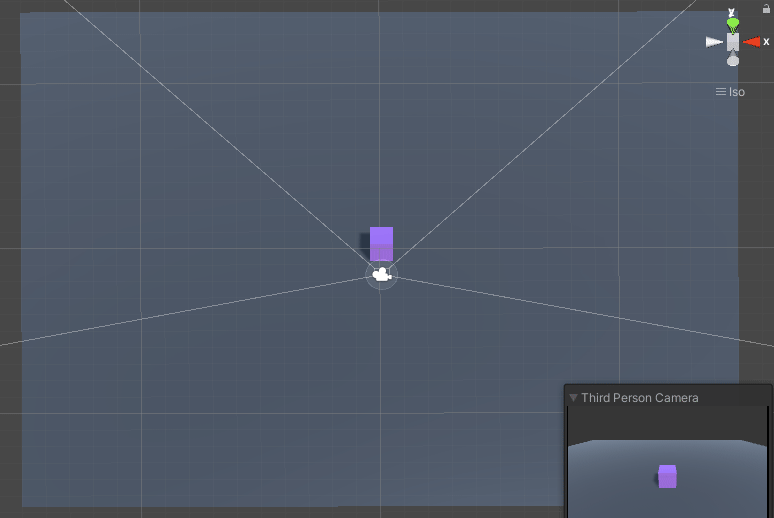Image resolution: width=774 pixels, height=518 pixels.
Task: Click the grey bottom cone of the scene gizmo
Action: click(x=733, y=59)
